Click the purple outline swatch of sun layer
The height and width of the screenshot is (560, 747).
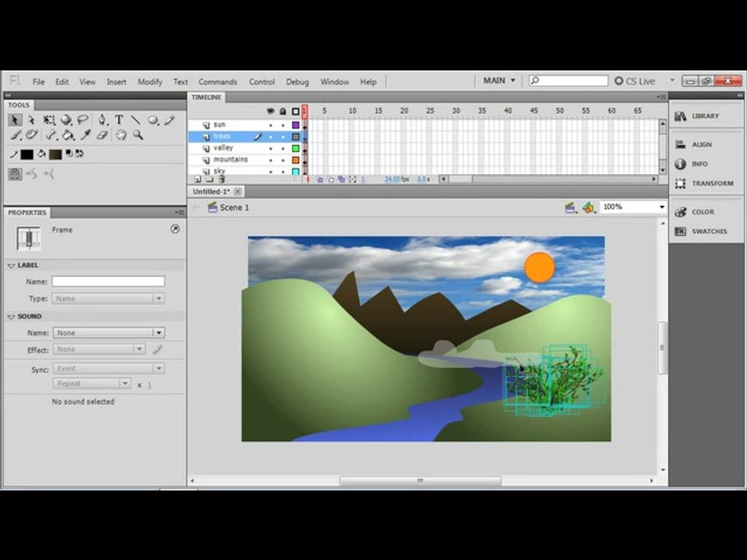click(x=296, y=125)
